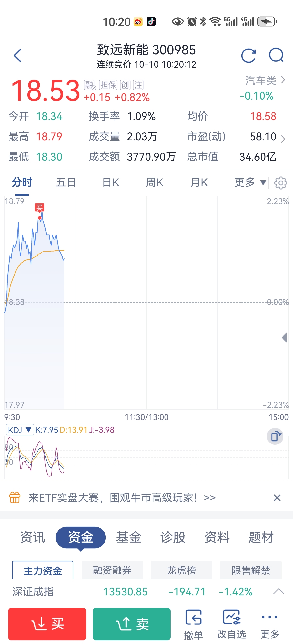Refresh the stock quote data
Viewport: 293px width, 644px height.
(x=248, y=56)
